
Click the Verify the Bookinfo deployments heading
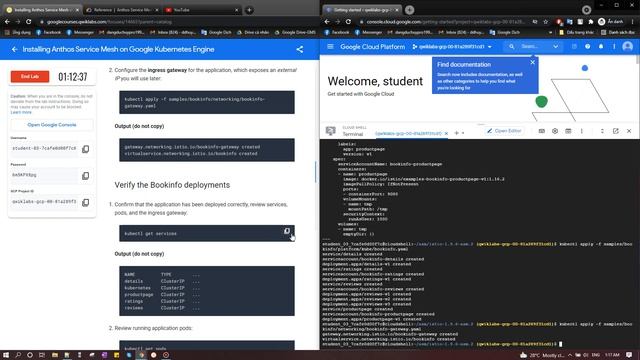tap(172, 185)
